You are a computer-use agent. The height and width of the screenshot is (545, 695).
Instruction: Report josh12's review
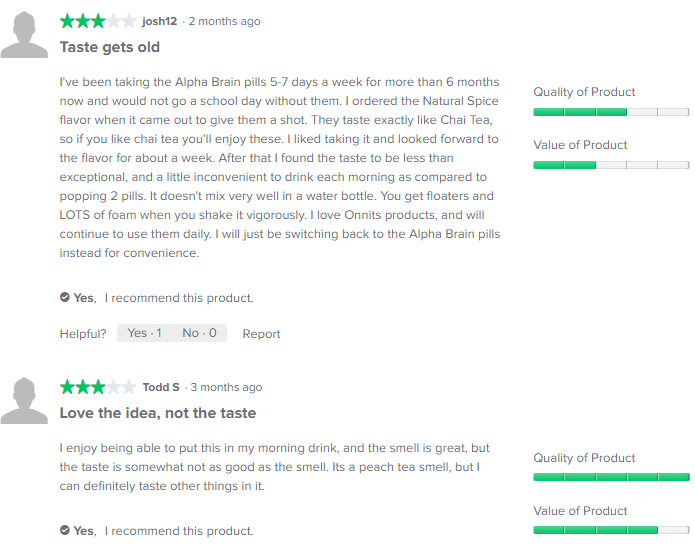click(261, 334)
